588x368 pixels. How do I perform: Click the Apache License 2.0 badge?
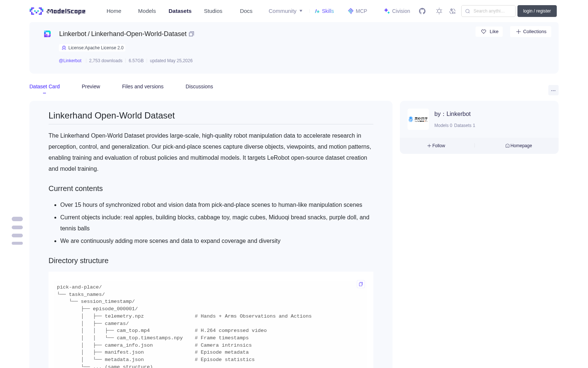point(92,48)
